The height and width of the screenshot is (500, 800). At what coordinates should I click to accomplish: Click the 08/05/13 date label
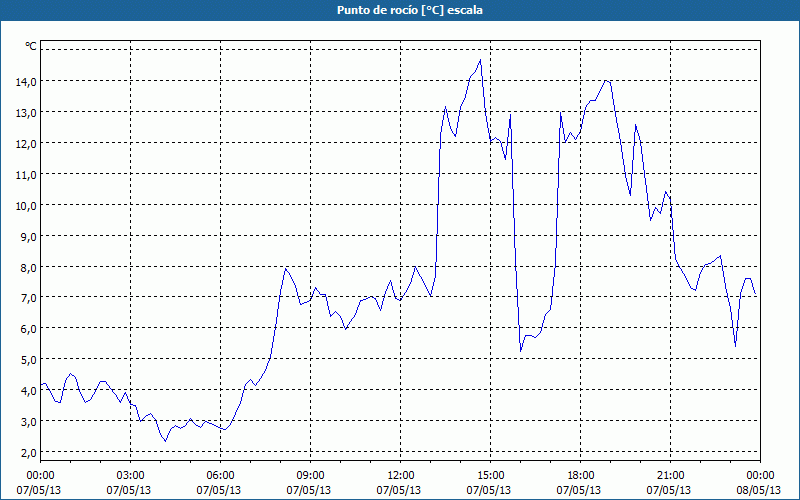(x=759, y=490)
